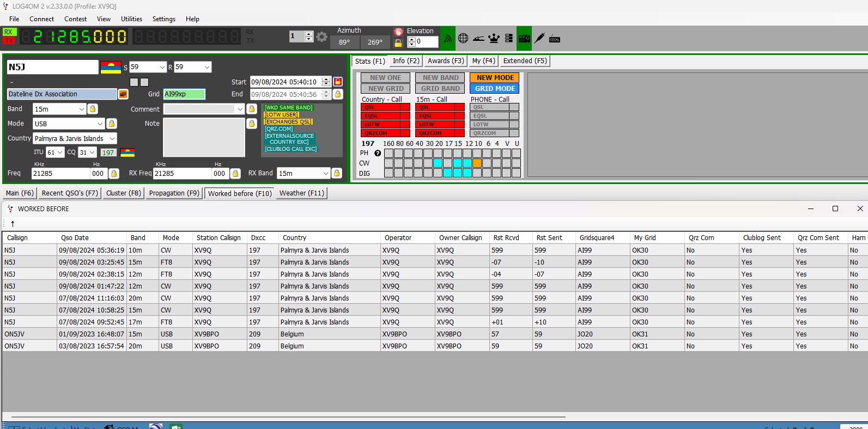Toggle the cluster connection antenna icon
868x429 pixels.
click(447, 38)
